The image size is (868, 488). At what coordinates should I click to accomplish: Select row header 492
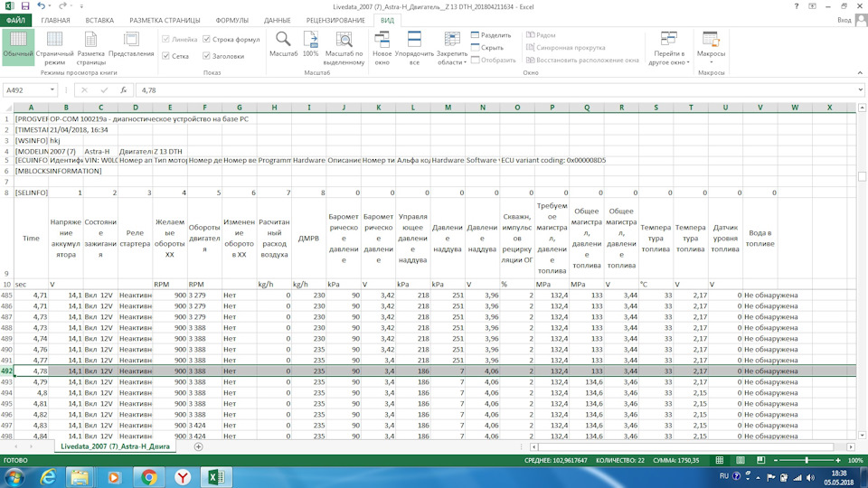click(x=6, y=371)
